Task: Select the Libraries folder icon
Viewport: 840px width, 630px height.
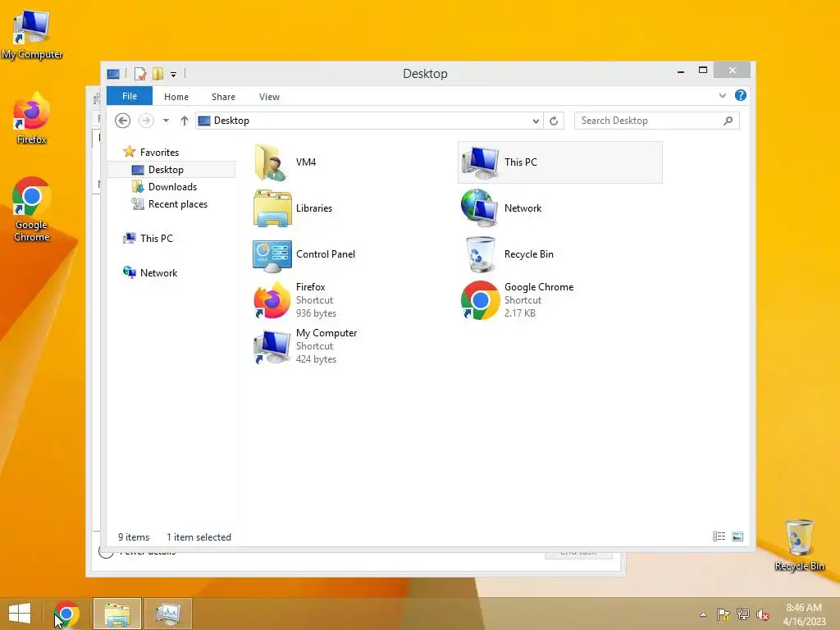Action: 272,208
